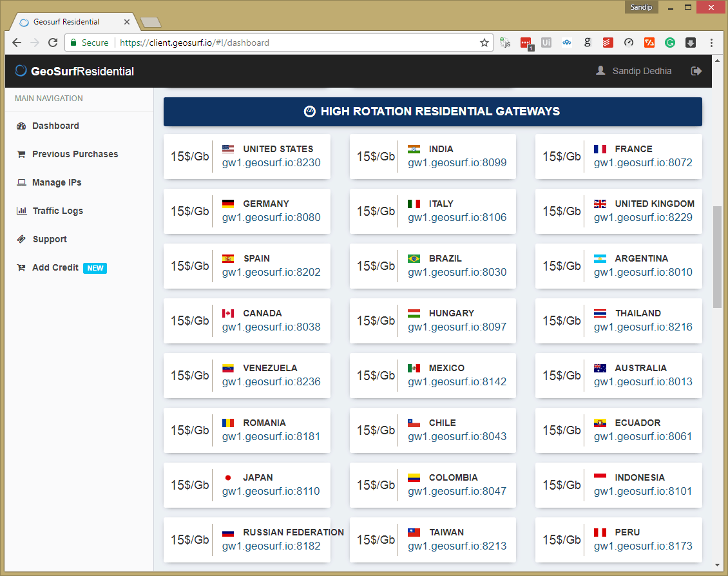Click INDONESIA country label
Image resolution: width=728 pixels, height=576 pixels.
coord(640,477)
